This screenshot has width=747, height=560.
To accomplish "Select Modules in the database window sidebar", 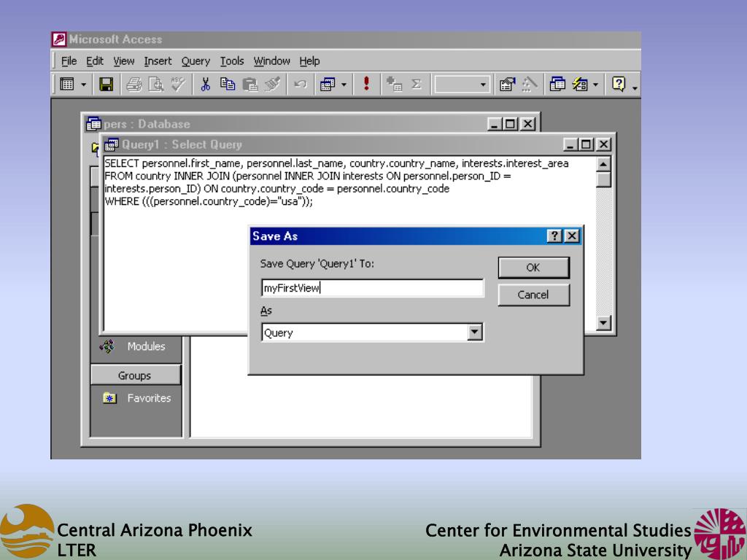I will 146,346.
